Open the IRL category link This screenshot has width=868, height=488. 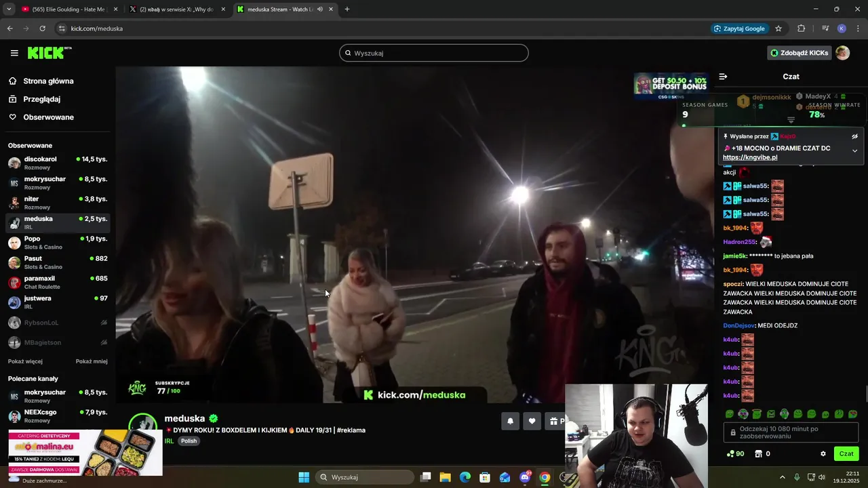click(169, 441)
